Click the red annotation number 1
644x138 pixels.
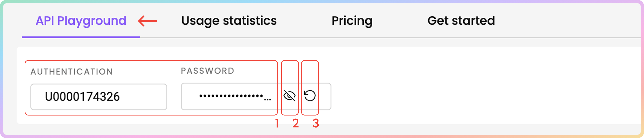pos(277,123)
